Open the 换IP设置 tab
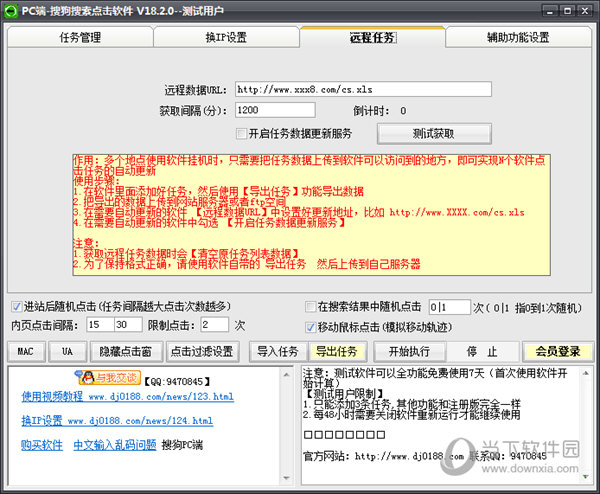Screen dimensions: 600x494 click(226, 38)
